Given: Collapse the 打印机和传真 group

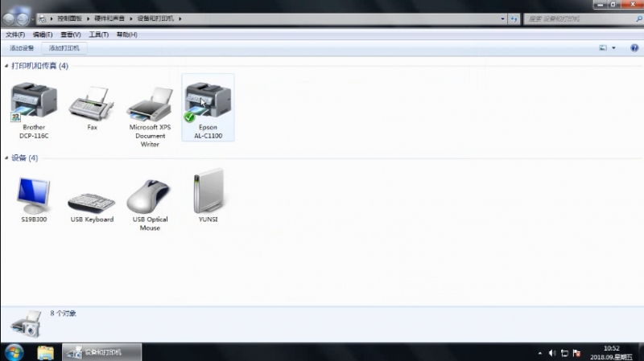Looking at the screenshot, I should [7, 66].
